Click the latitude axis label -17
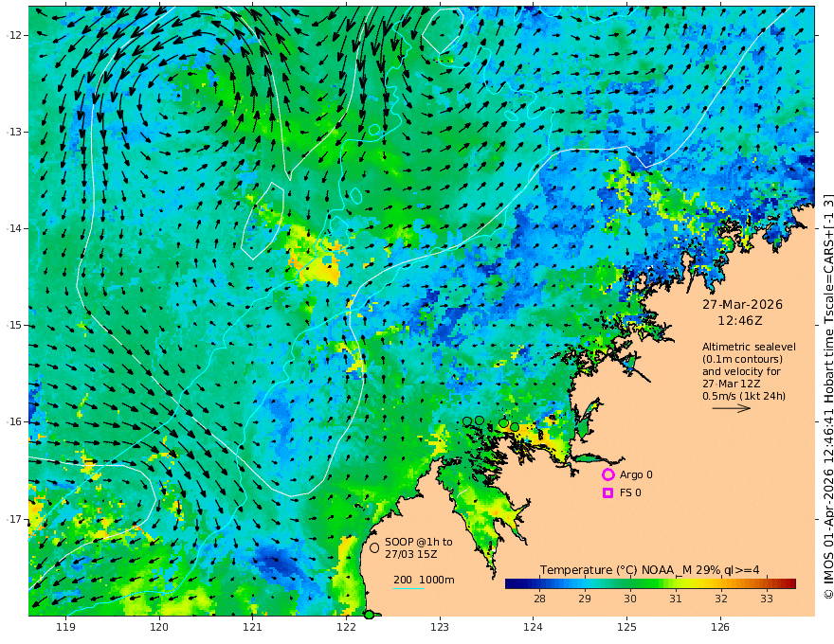834x644 pixels. (14, 519)
